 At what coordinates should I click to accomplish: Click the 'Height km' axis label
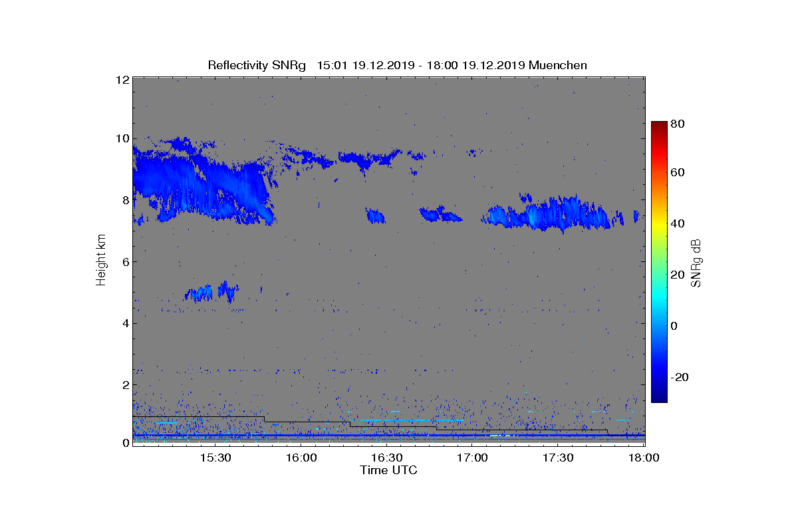pyautogui.click(x=101, y=260)
